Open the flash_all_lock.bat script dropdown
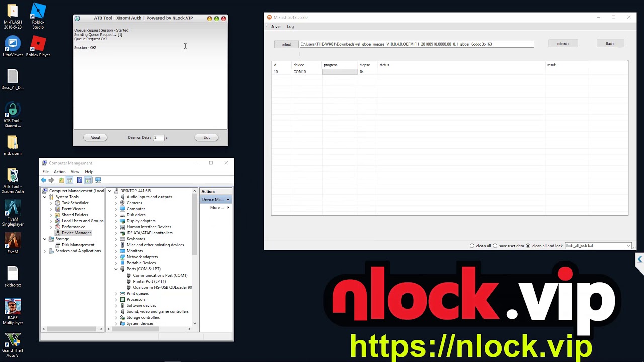 (628, 246)
